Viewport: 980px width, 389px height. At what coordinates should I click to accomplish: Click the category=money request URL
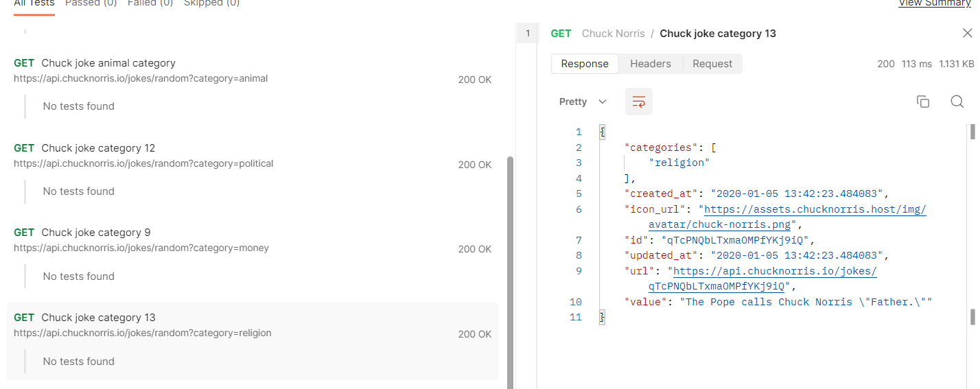(x=141, y=248)
